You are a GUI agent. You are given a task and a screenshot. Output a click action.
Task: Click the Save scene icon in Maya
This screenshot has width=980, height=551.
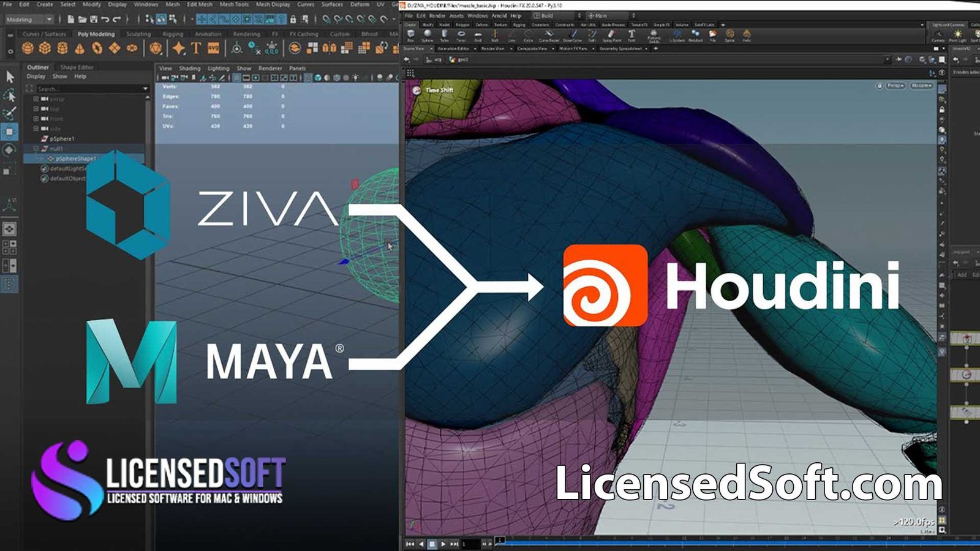tap(94, 20)
